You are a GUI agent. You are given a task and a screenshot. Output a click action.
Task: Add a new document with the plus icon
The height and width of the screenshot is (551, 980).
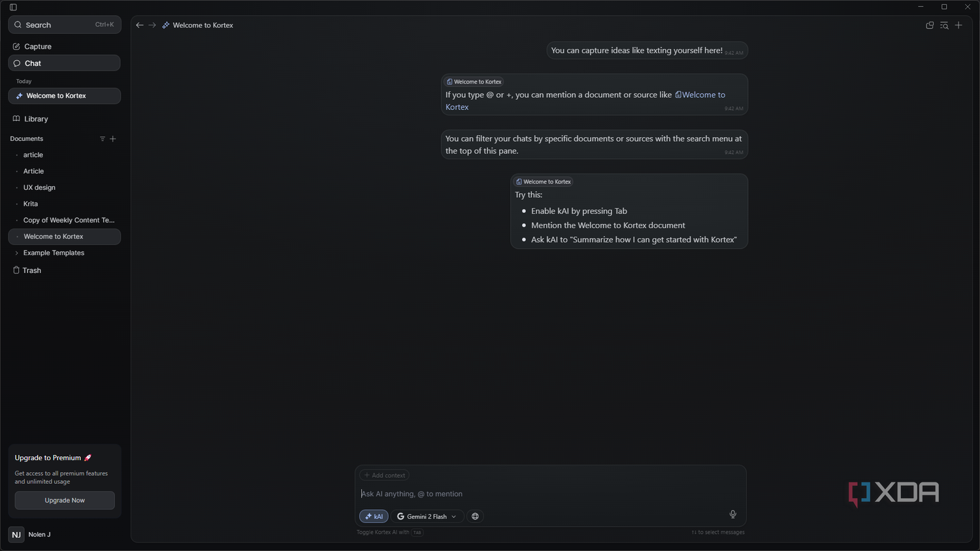113,139
